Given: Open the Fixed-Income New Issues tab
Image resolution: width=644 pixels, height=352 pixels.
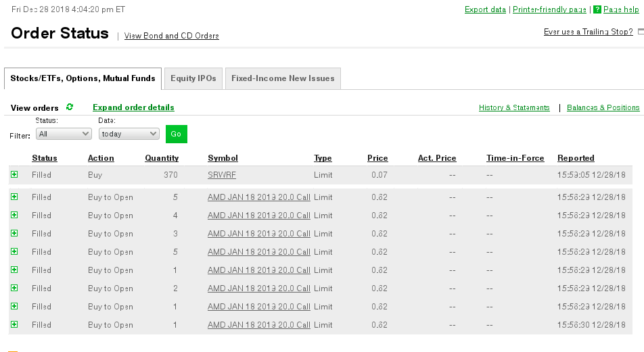Looking at the screenshot, I should point(283,78).
